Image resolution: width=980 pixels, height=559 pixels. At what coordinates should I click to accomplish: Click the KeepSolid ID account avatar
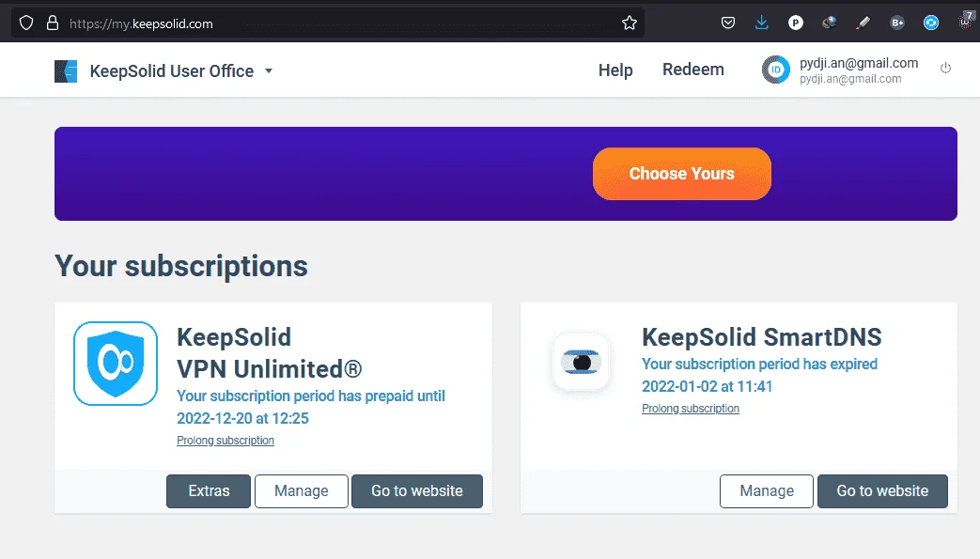click(x=775, y=70)
